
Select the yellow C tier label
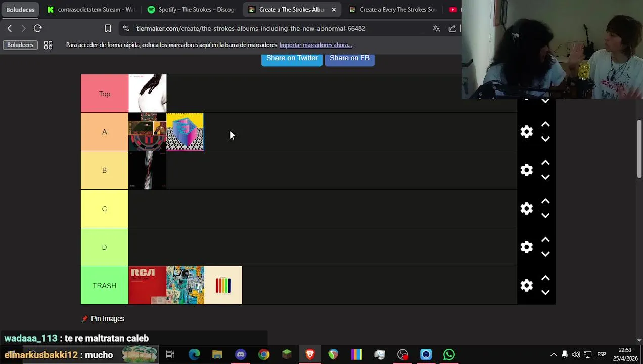pos(105,209)
